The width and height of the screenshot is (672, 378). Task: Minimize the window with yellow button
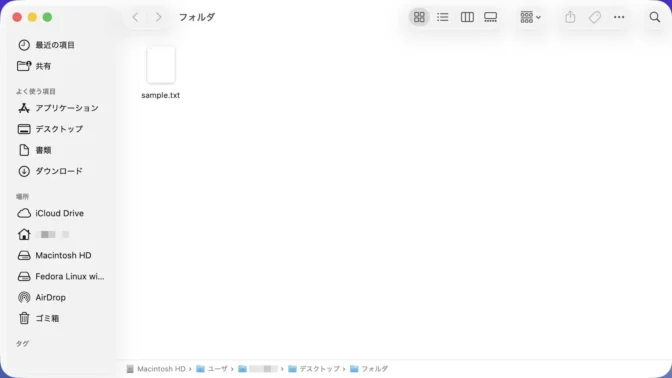[x=32, y=17]
